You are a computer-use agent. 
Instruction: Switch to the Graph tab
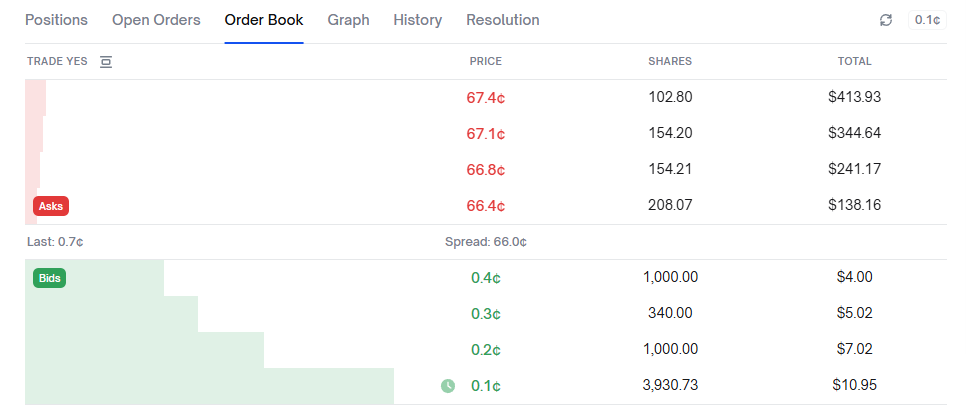click(x=348, y=20)
